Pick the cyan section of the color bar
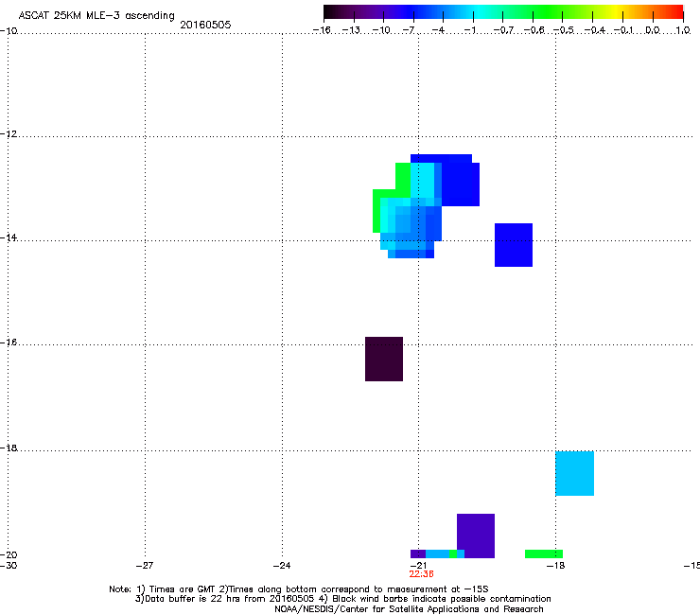700x615 pixels. pyautogui.click(x=478, y=11)
